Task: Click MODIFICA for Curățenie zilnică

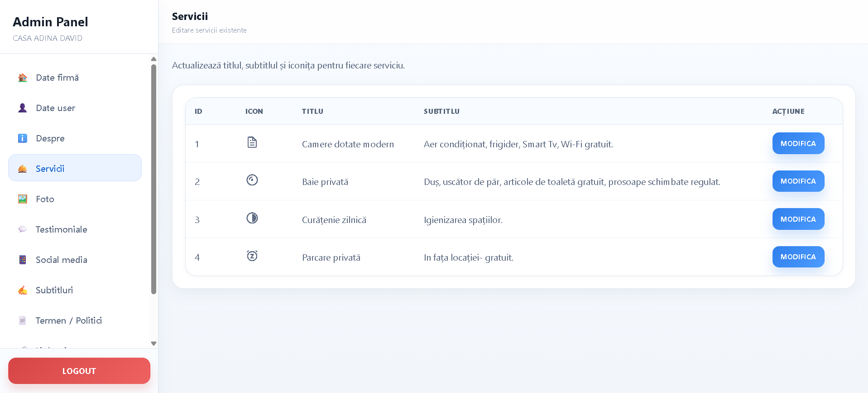Action: click(798, 219)
